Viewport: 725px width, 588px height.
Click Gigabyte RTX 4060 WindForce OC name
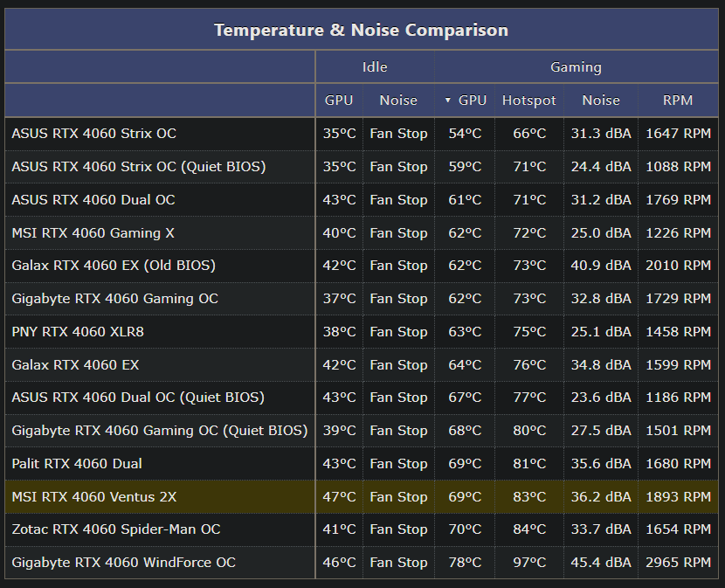pyautogui.click(x=123, y=563)
